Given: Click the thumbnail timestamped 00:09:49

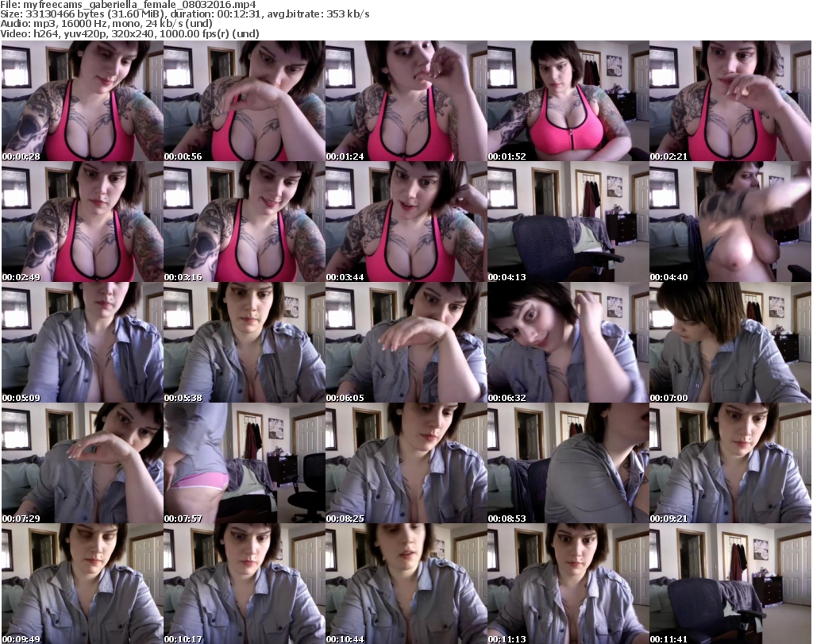Looking at the screenshot, I should coord(82,584).
